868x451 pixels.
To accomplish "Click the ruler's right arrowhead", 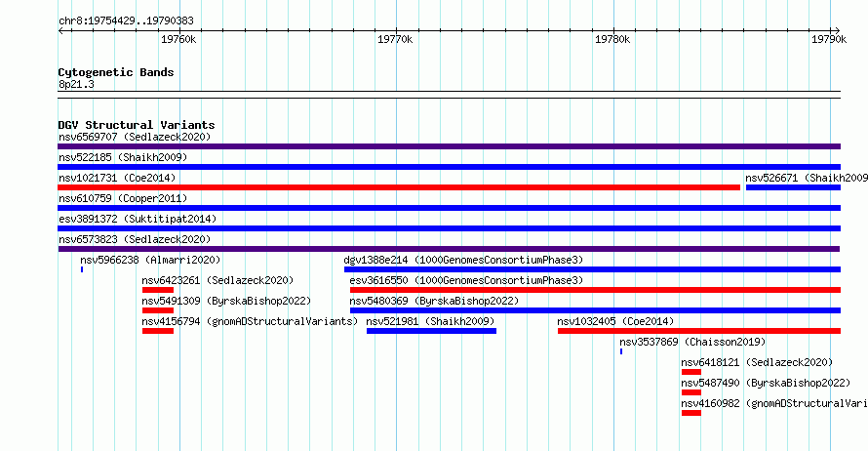I will coord(837,31).
